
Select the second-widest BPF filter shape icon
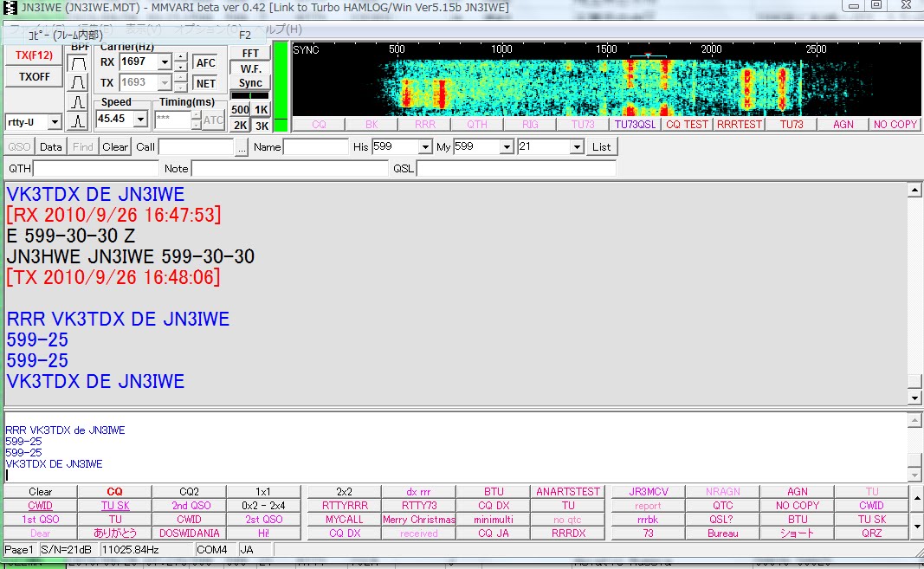click(x=78, y=82)
